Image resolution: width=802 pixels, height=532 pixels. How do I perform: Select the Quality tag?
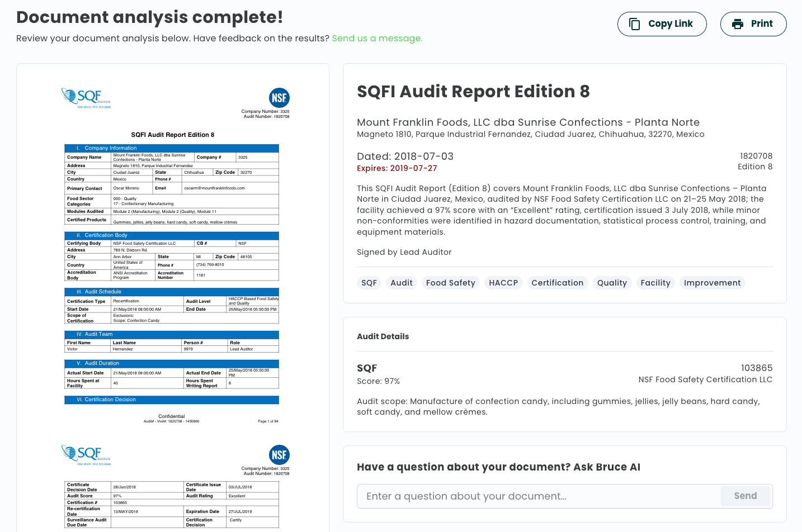pos(612,283)
